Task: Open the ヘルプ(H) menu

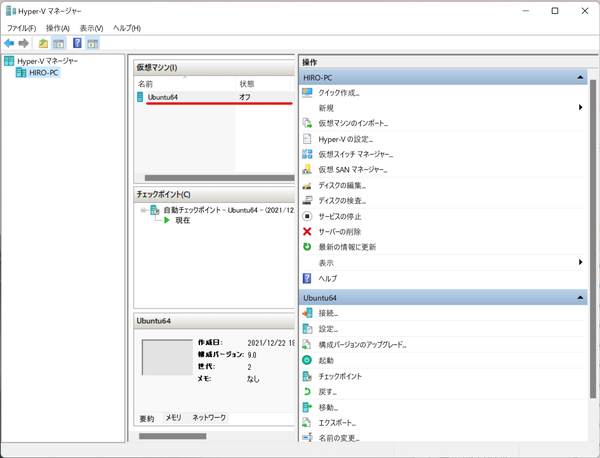Action: click(x=127, y=28)
